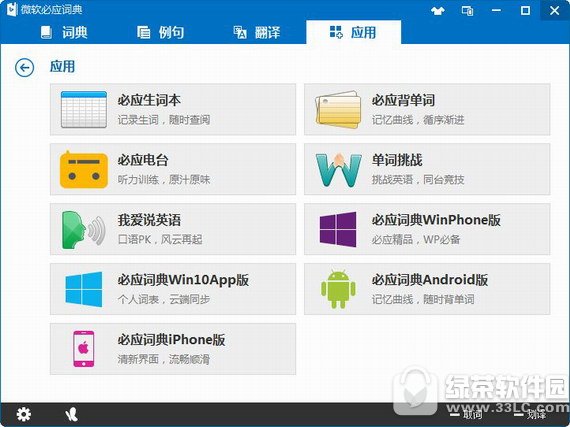The width and height of the screenshot is (570, 427).
Task: Open the 翻译 translation tab
Action: coord(257,32)
